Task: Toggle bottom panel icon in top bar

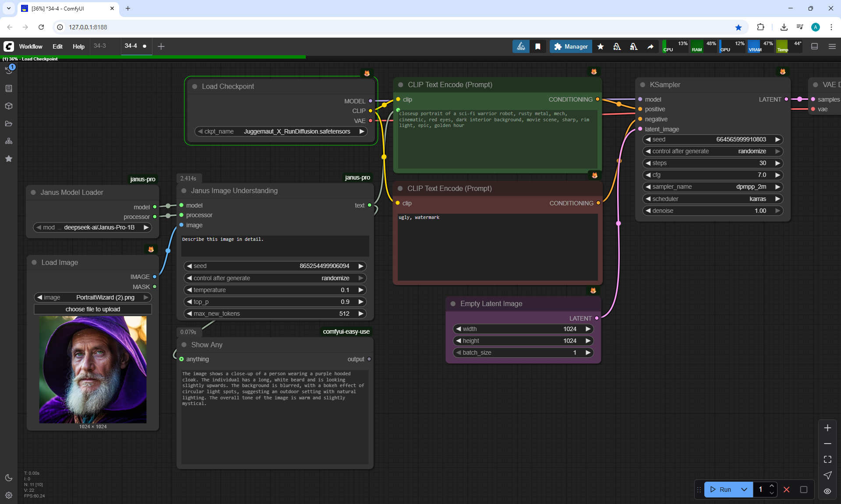Action: pyautogui.click(x=815, y=46)
